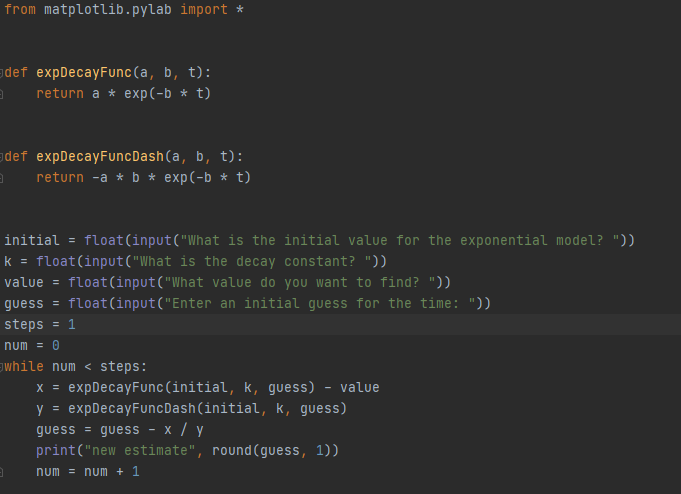Place cursor on 'expDecayFuncDash' in its def line
This screenshot has width=681, height=494.
100,156
